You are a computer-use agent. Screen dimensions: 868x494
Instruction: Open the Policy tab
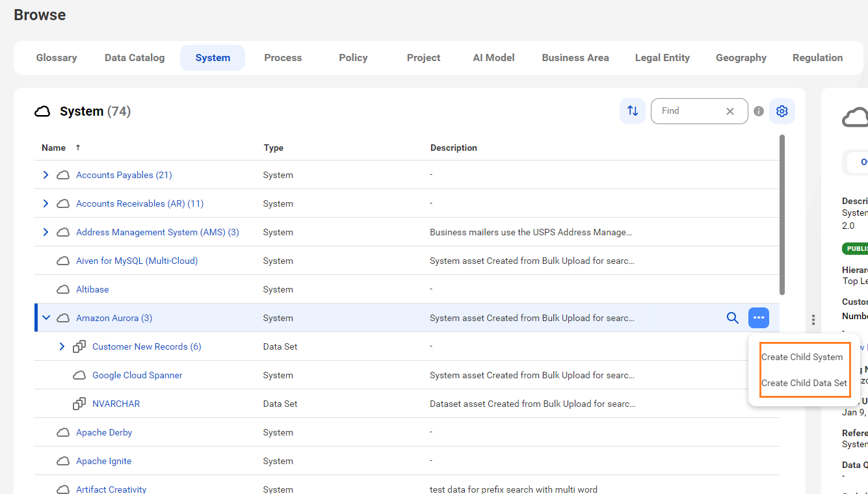pyautogui.click(x=353, y=58)
